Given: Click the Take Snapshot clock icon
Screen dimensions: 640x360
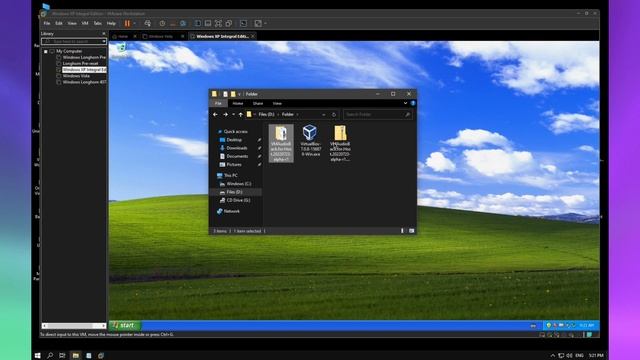Looking at the screenshot, I should click(x=162, y=24).
